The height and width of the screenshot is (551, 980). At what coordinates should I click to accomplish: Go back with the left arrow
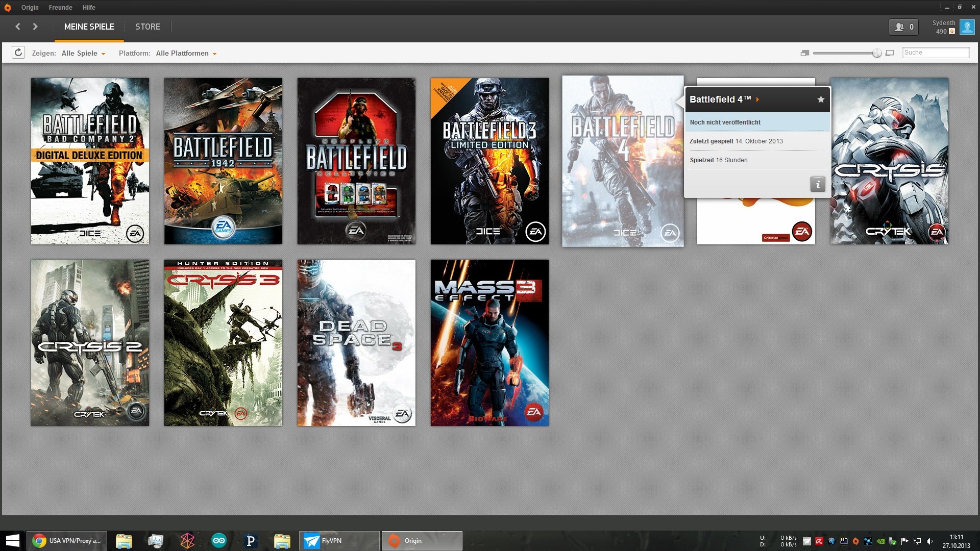pyautogui.click(x=18, y=27)
